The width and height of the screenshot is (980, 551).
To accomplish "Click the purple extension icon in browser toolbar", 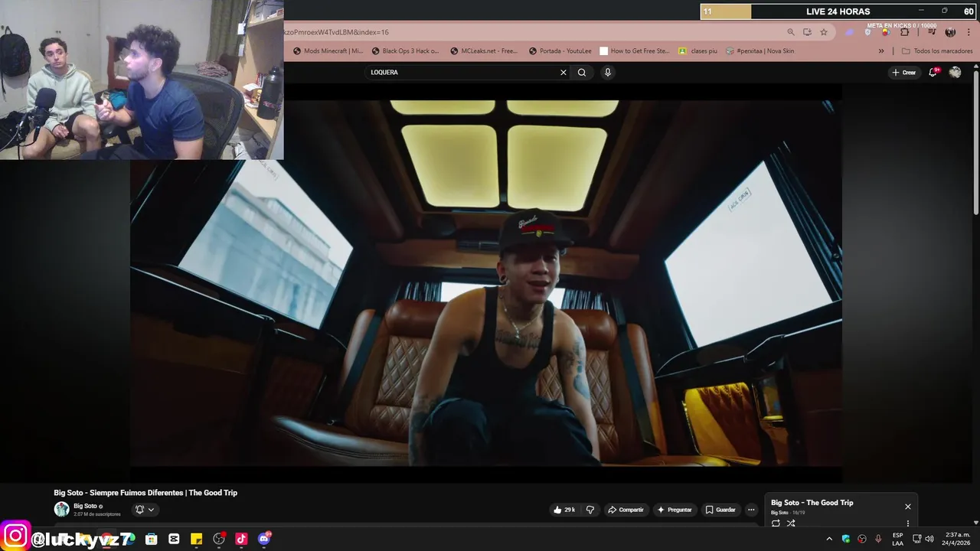I will click(850, 32).
